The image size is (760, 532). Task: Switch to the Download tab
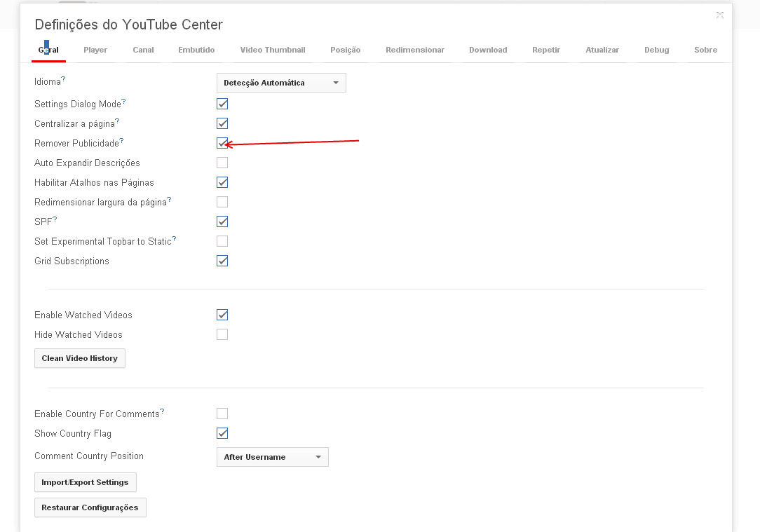pyautogui.click(x=488, y=50)
